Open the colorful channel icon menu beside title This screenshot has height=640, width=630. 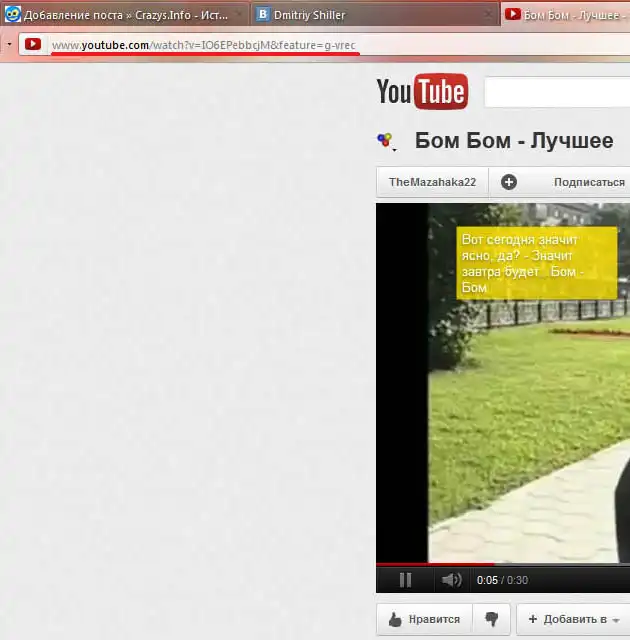(x=385, y=141)
